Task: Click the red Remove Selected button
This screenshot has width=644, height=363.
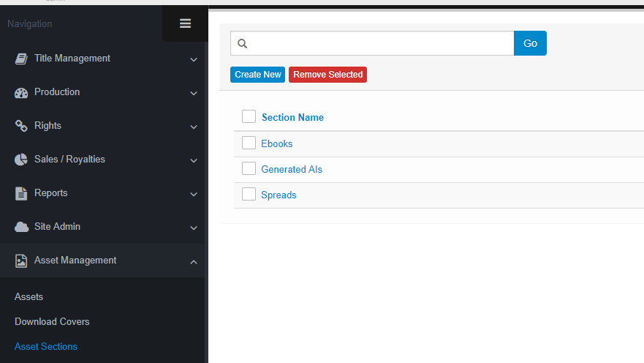Action: coord(327,75)
